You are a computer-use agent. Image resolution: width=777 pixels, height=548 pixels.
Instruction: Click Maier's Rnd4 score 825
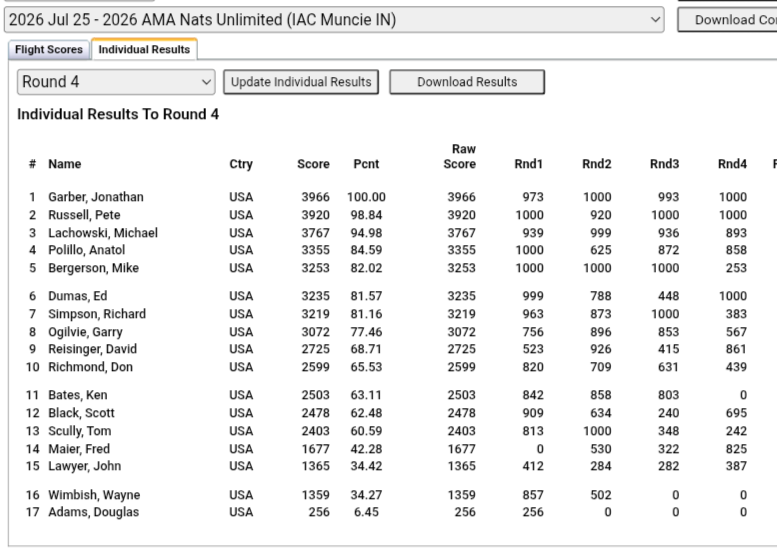(x=736, y=449)
